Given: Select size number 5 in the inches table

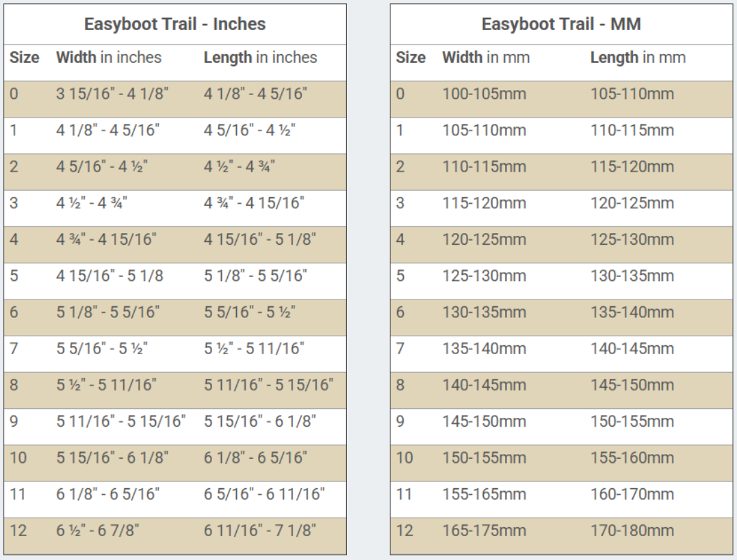Looking at the screenshot, I should (14, 276).
